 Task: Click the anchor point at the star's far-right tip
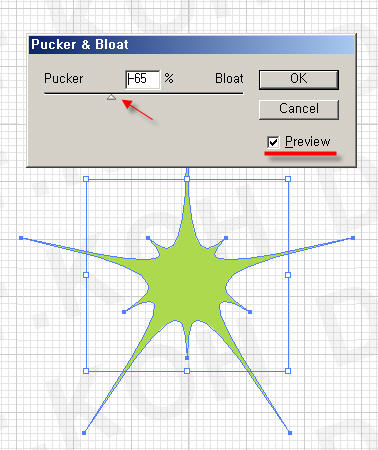(x=353, y=238)
